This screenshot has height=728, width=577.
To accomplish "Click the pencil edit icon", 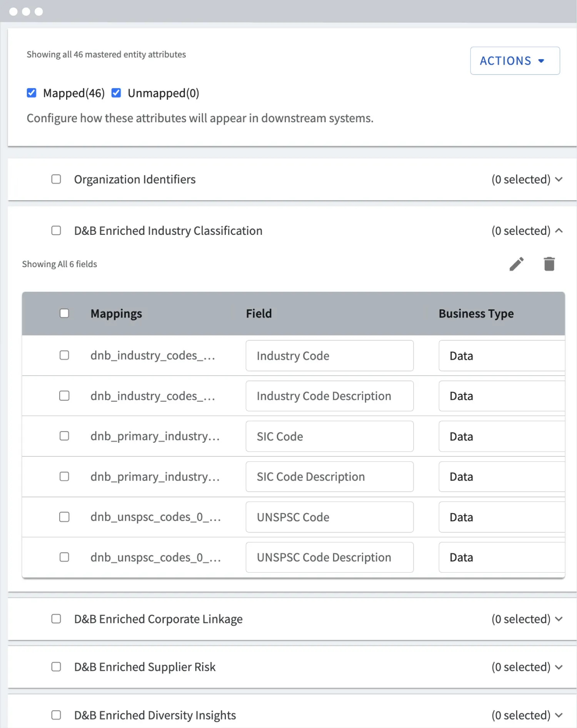I will pyautogui.click(x=517, y=264).
